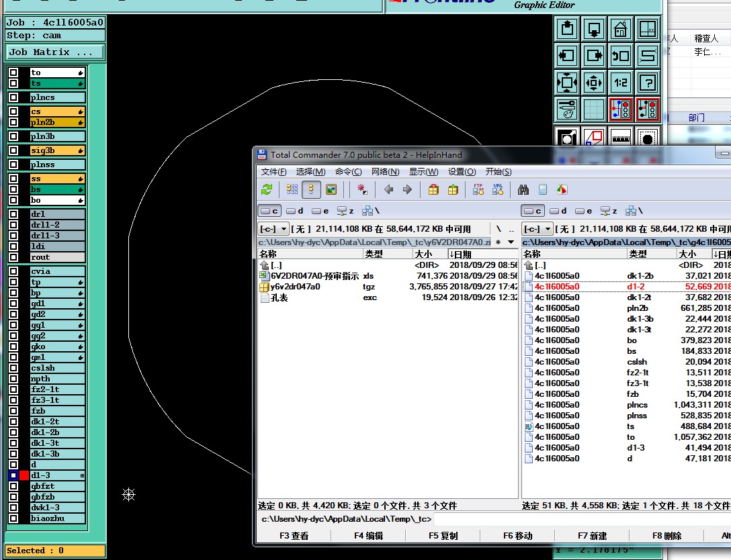Click the F5 复制 copy button

pos(443,535)
